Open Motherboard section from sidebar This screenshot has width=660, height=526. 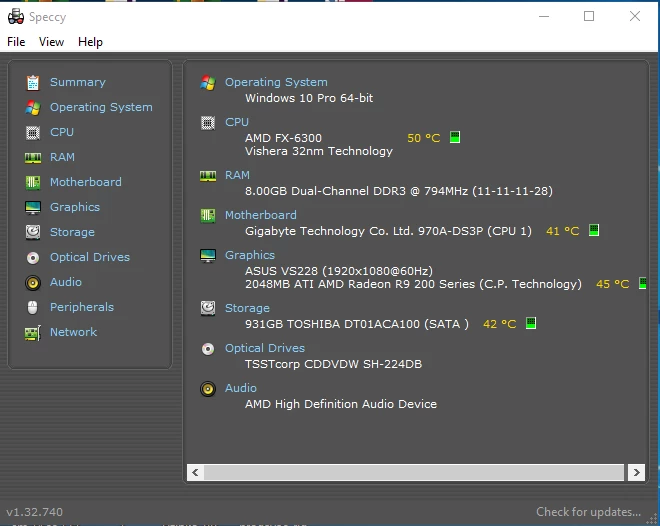click(x=86, y=182)
